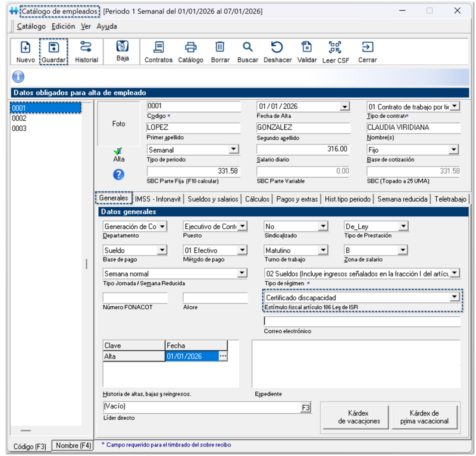The height and width of the screenshot is (456, 476).
Task: Click the Correo electrónico input field
Action: pyautogui.click(x=362, y=322)
